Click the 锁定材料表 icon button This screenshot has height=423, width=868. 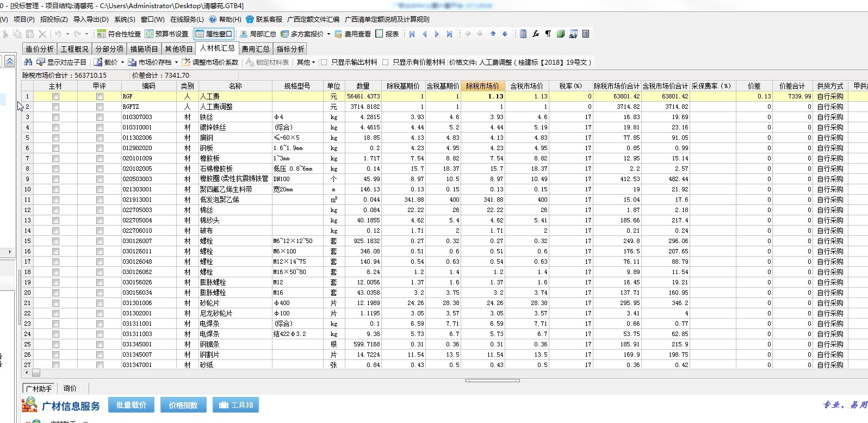(x=268, y=62)
